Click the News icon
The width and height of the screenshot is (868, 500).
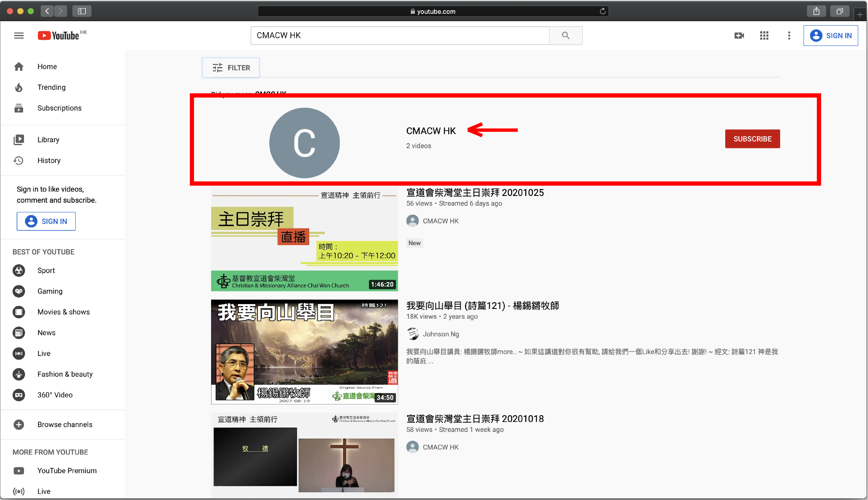[19, 333]
